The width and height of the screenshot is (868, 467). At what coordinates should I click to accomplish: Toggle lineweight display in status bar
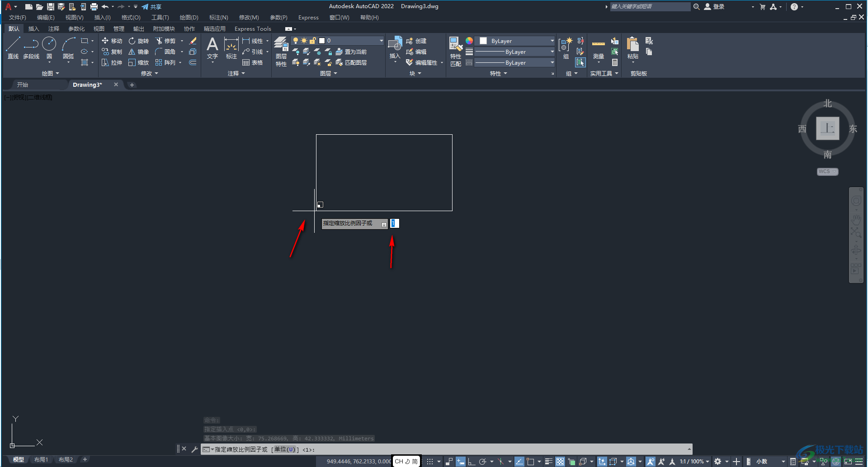point(548,462)
